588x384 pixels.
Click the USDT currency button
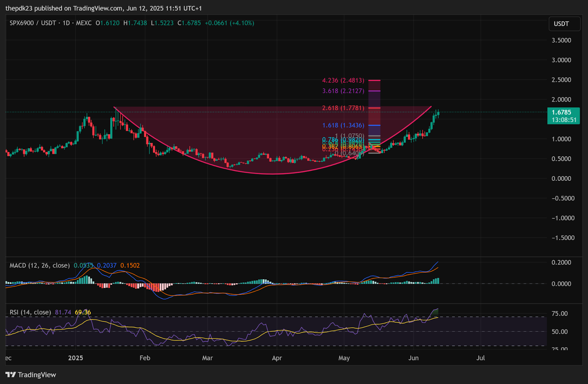pos(564,24)
